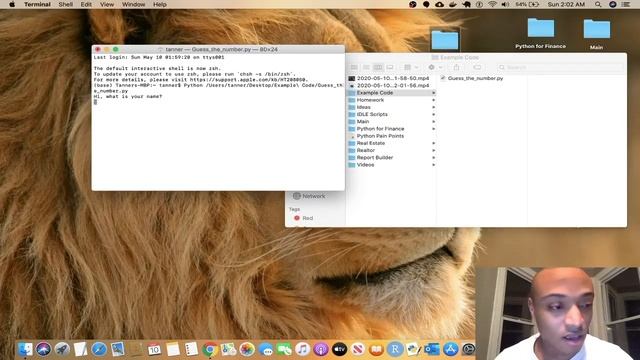Click the Sun 2:02 AM clock
This screenshot has width=640, height=360.
point(566,4)
